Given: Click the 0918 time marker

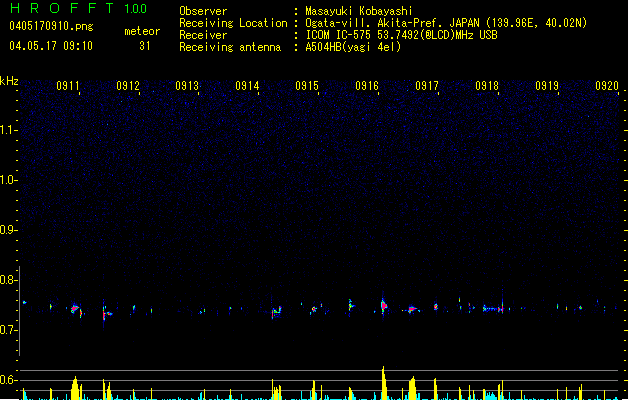Looking at the screenshot, I should 487,86.
